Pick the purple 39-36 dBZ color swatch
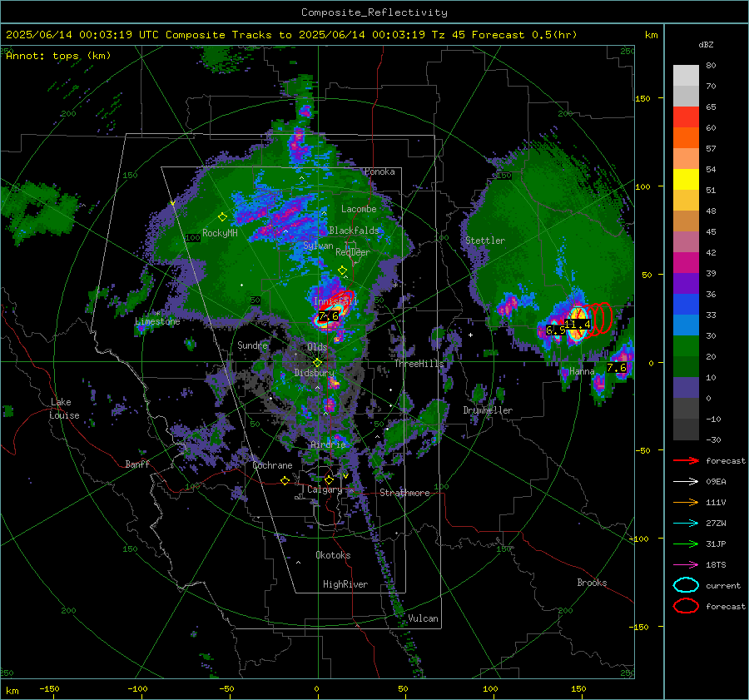This screenshot has width=749, height=700. [686, 284]
